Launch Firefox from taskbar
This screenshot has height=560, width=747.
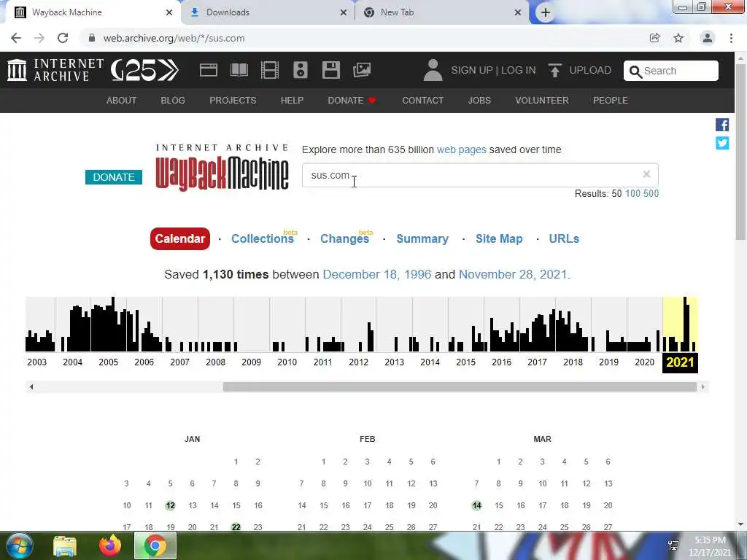tap(110, 545)
